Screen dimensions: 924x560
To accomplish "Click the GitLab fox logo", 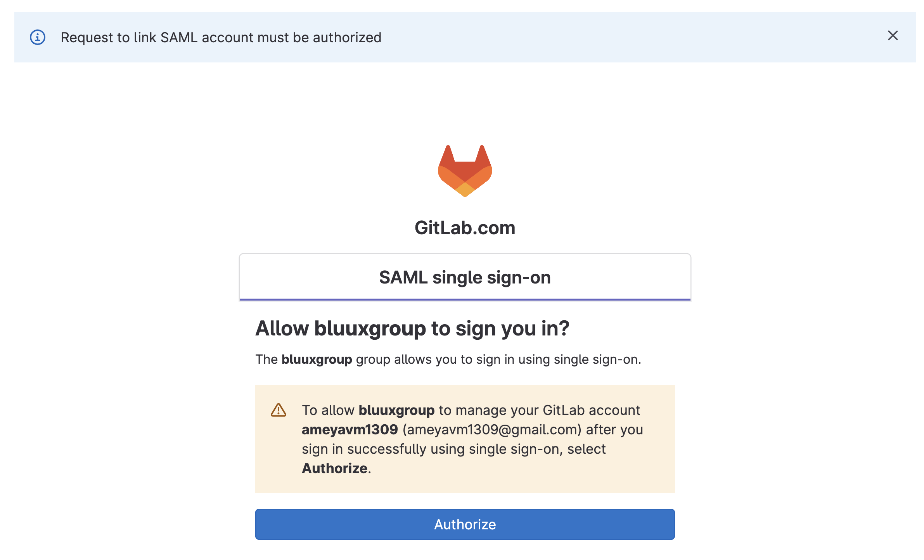I will (465, 171).
